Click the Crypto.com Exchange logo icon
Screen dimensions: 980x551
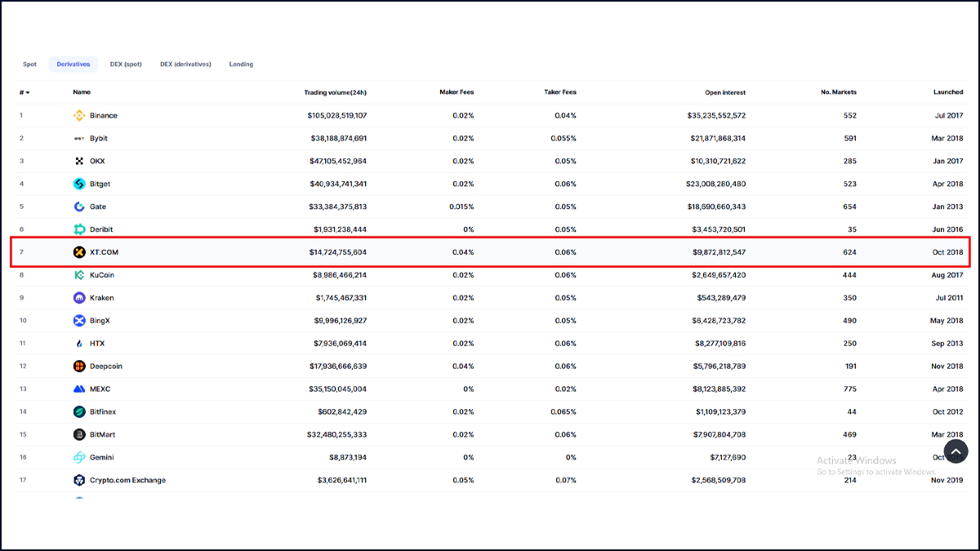tap(79, 481)
